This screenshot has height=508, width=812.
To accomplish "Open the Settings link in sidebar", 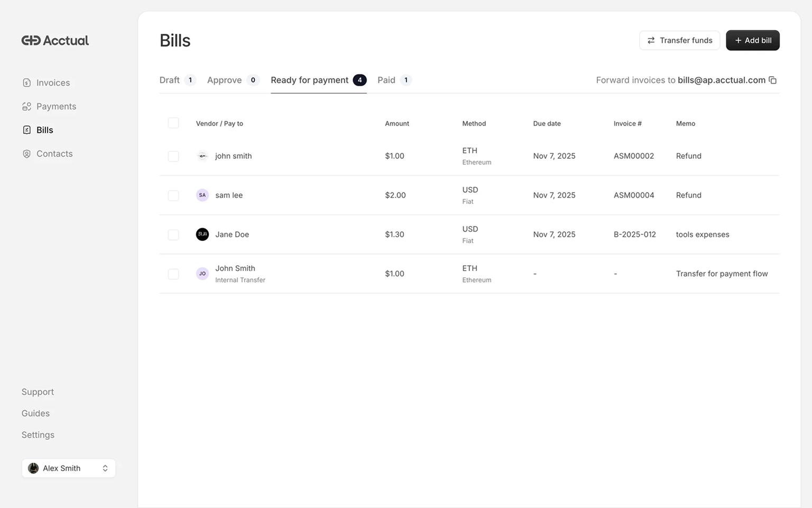I will [x=38, y=435].
